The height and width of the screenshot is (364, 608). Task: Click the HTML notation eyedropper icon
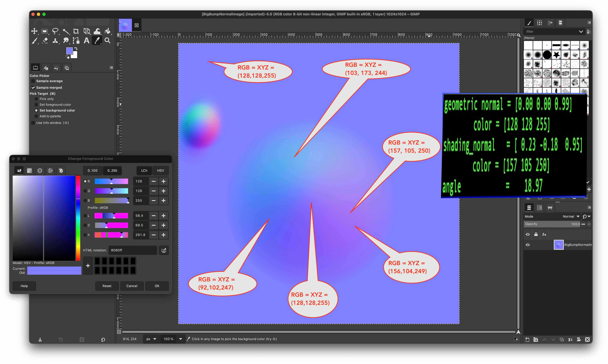[164, 250]
